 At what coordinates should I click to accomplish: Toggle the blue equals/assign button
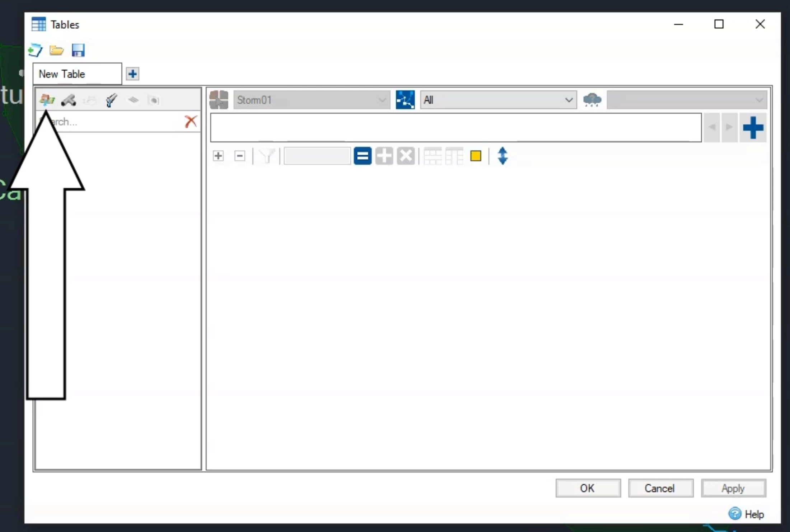pos(362,156)
